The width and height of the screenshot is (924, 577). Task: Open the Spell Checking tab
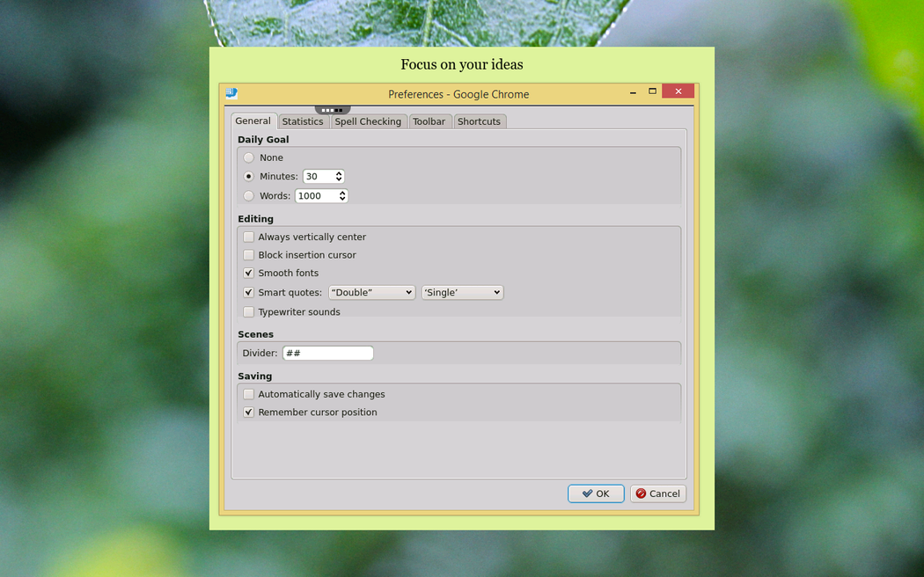368,121
